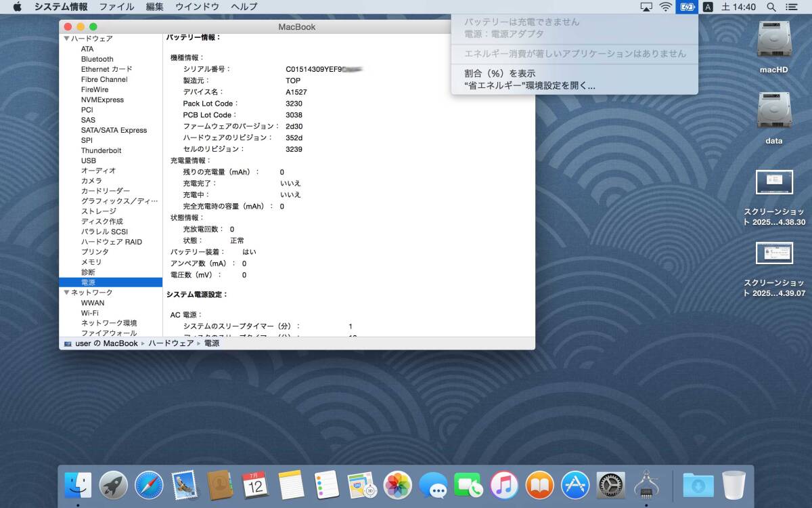Viewport: 812px width, 508px height.
Task: Collapse the ハードウェア tree section
Action: [x=66, y=39]
